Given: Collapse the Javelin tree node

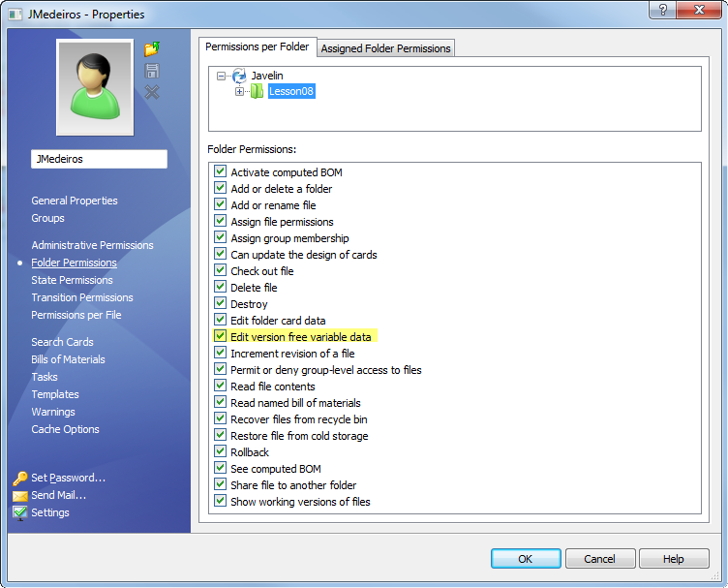Looking at the screenshot, I should point(221,76).
